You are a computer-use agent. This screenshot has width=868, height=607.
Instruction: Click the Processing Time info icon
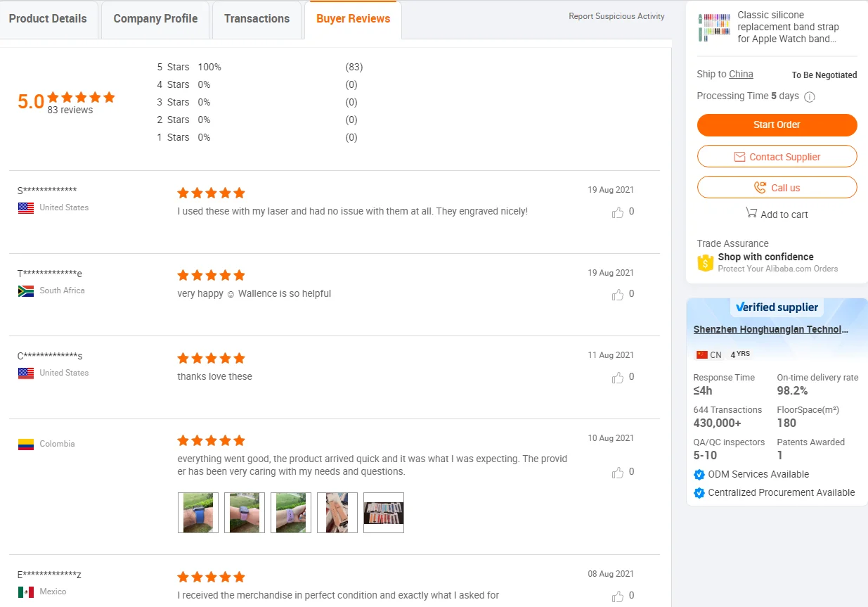coord(809,97)
